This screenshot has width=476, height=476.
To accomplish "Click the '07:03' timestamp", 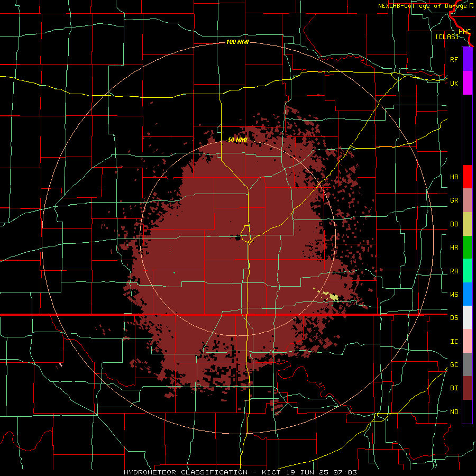I will (x=345, y=472).
